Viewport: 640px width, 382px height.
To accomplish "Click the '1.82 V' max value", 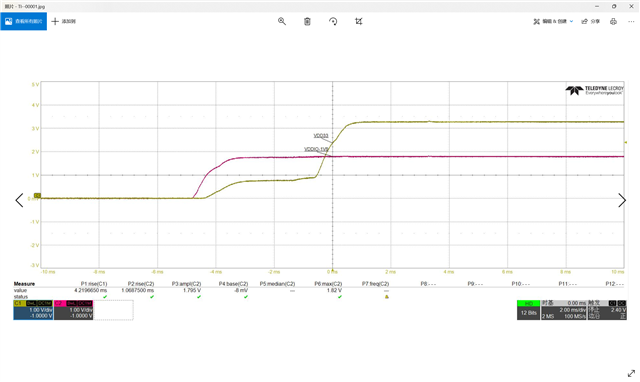I will click(334, 290).
